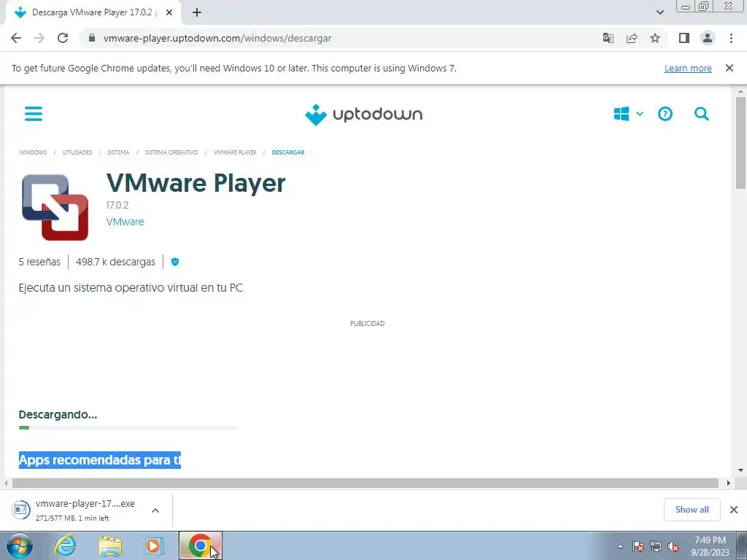The height and width of the screenshot is (560, 747).
Task: Click the scroll right arrow
Action: (x=728, y=483)
